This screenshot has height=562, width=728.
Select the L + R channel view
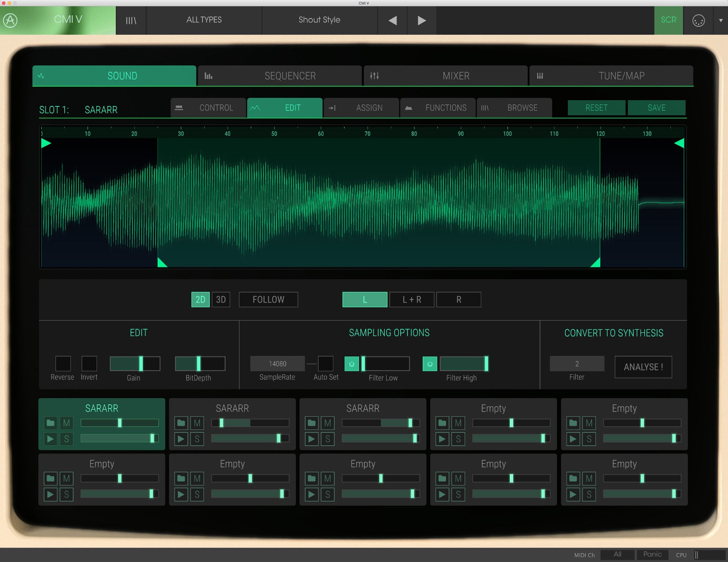click(412, 300)
